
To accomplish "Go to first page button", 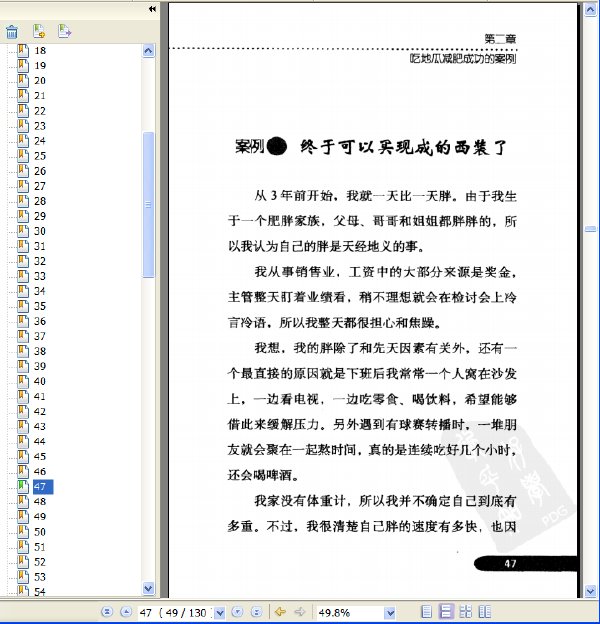I will tap(107, 612).
